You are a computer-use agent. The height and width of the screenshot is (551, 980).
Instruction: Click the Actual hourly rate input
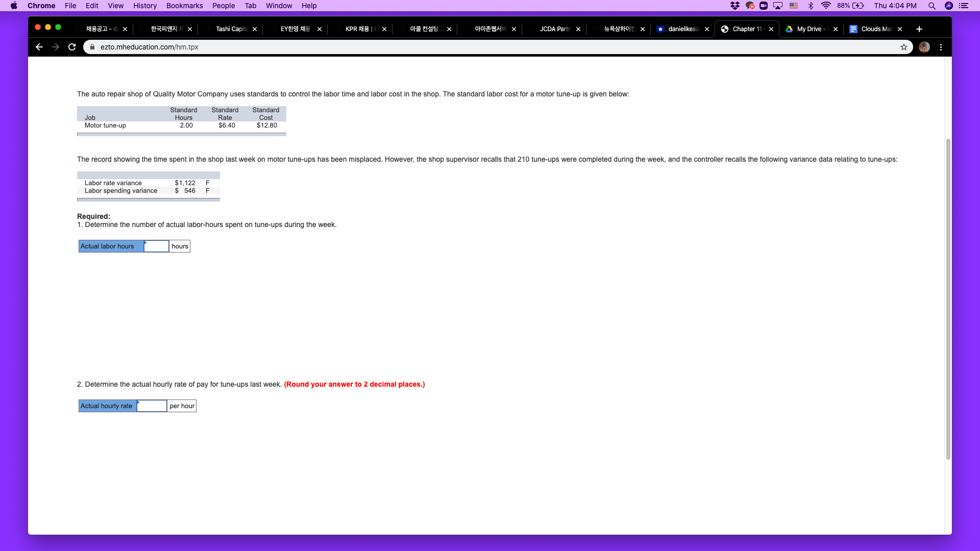coord(152,406)
